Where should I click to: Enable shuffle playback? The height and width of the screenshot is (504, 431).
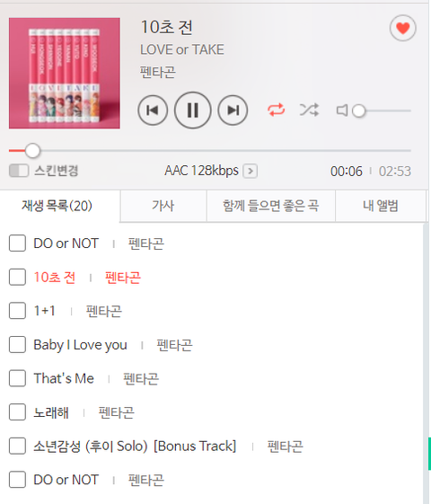[x=309, y=110]
